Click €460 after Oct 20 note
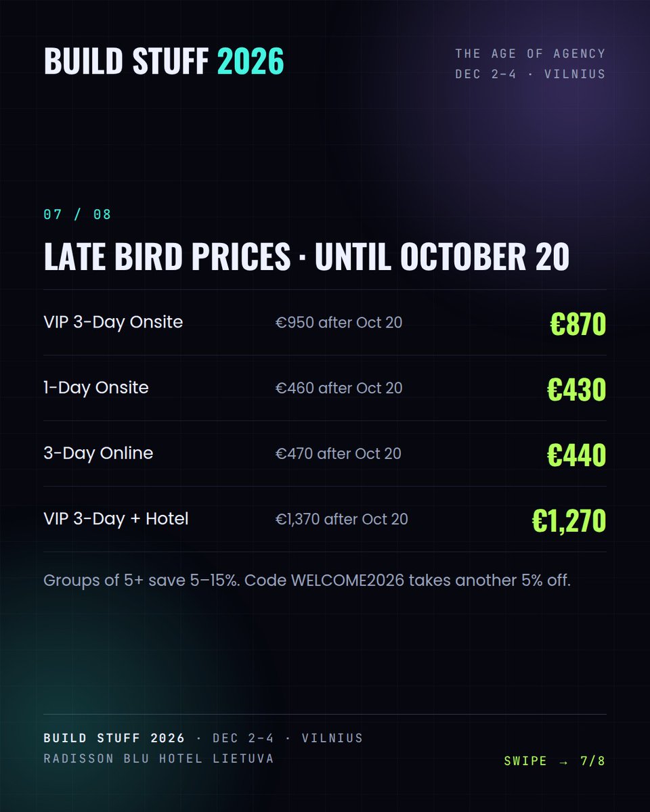650x812 pixels. pos(339,388)
